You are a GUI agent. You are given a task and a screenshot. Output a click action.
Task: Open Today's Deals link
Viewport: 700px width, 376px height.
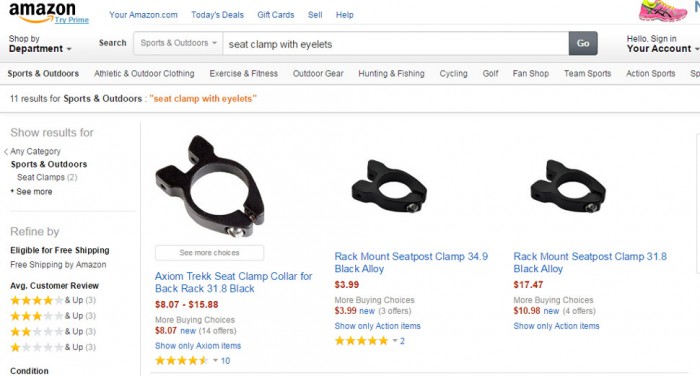point(217,15)
